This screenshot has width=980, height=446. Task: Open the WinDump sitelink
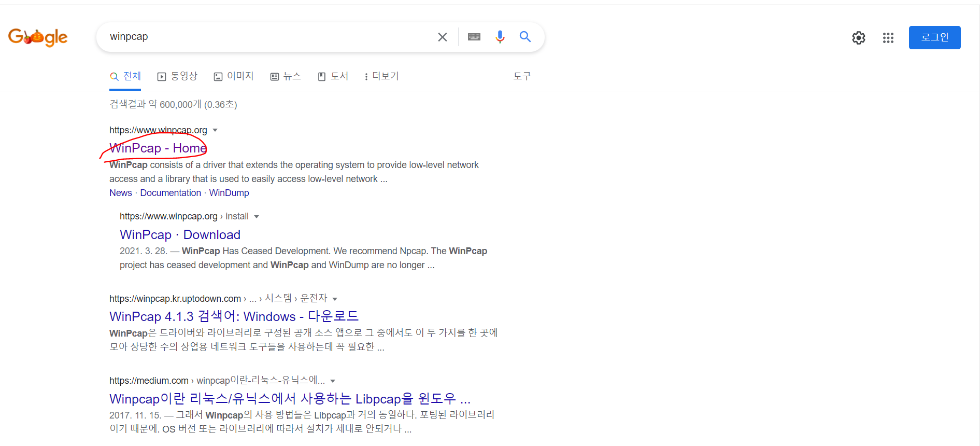(229, 193)
